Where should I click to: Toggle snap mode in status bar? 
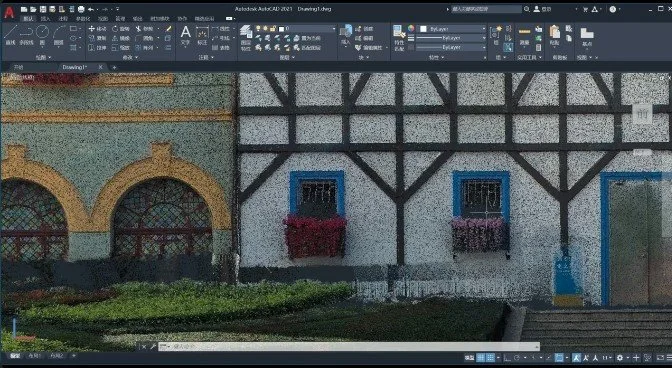coord(490,357)
